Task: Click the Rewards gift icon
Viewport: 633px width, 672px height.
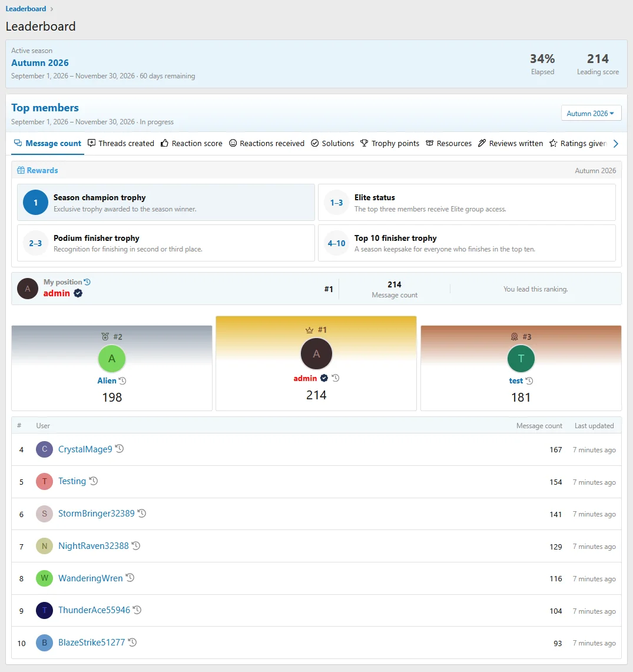Action: 21,170
